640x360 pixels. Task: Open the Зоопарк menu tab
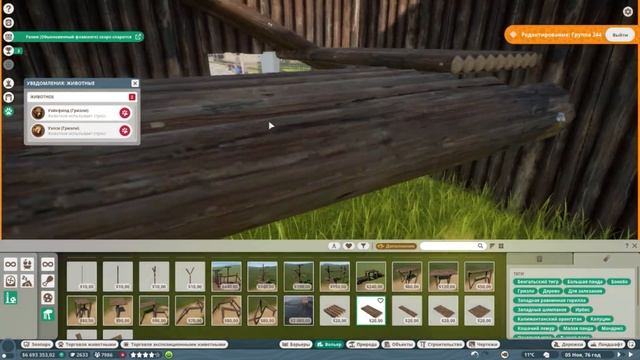click(37, 344)
